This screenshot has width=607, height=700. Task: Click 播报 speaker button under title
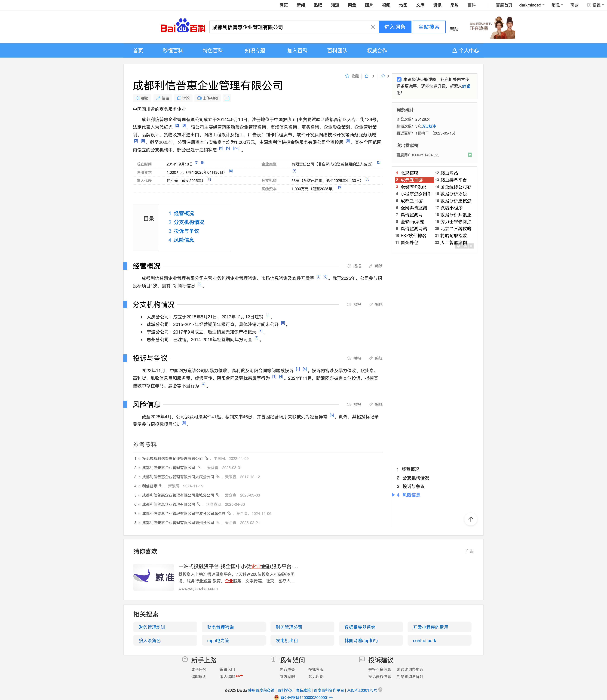142,98
